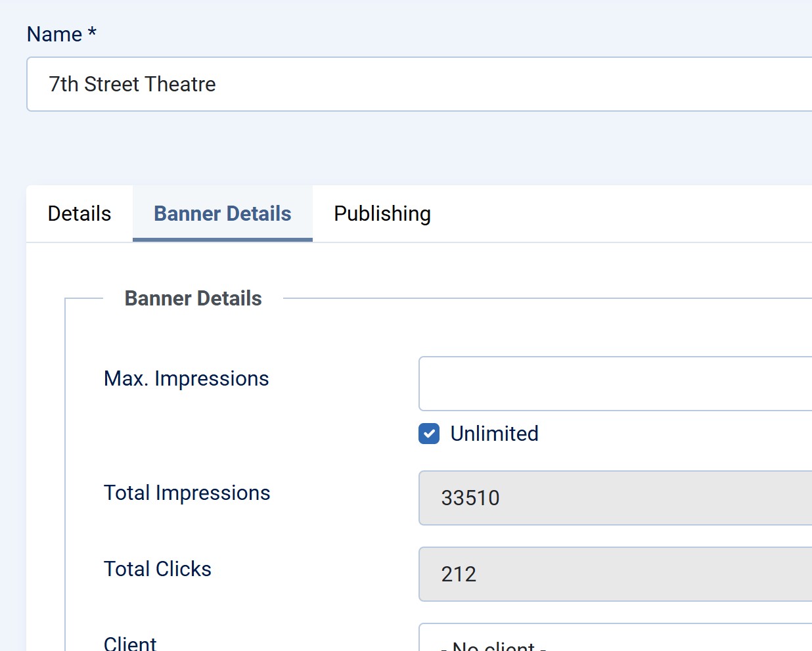
Task: Click the Total Impressions label
Action: pyautogui.click(x=187, y=493)
